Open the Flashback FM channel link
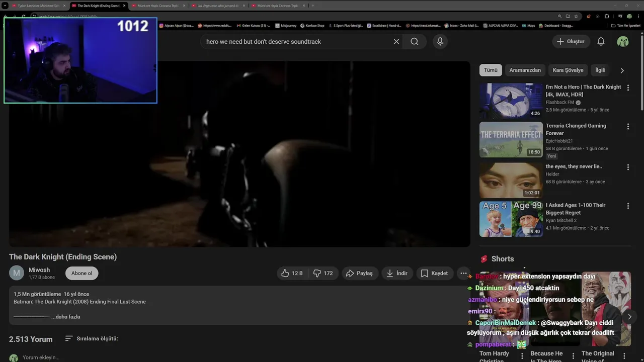The image size is (644, 362). (560, 103)
